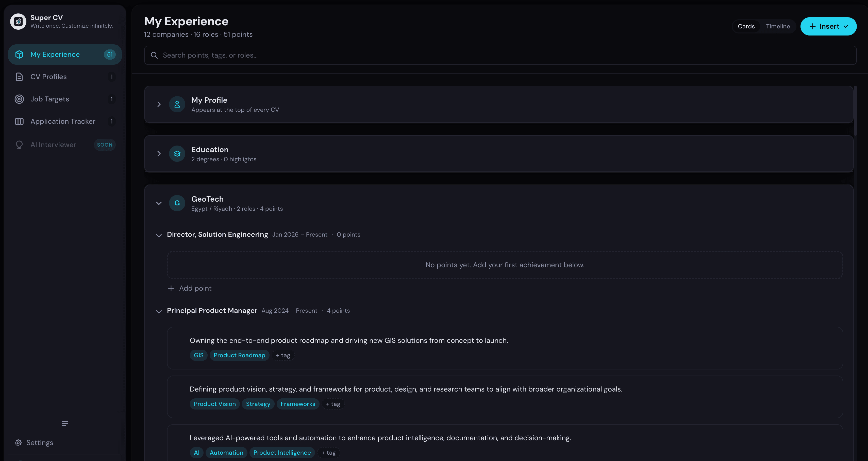
Task: Expand the My Profile section
Action: click(159, 104)
